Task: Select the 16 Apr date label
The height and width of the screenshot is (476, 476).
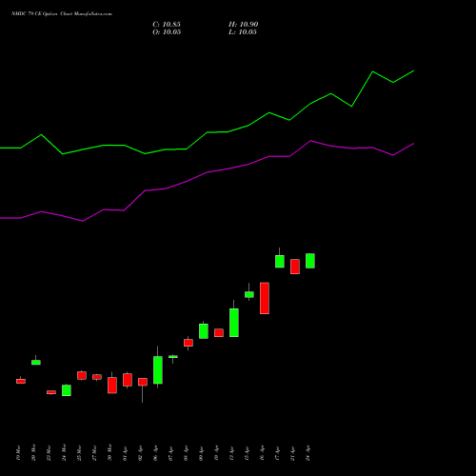Action: click(262, 454)
